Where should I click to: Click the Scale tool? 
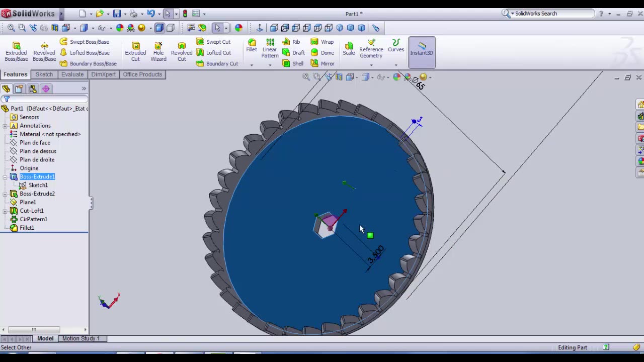point(349,48)
